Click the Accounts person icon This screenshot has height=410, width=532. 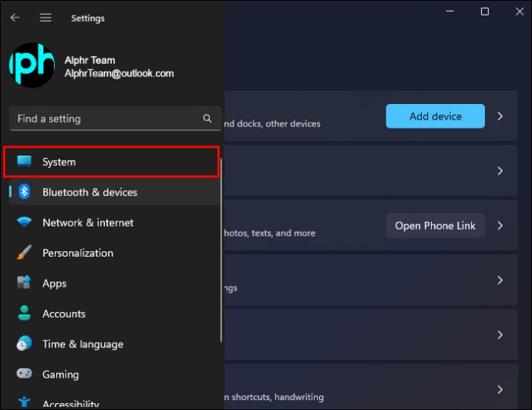[24, 313]
